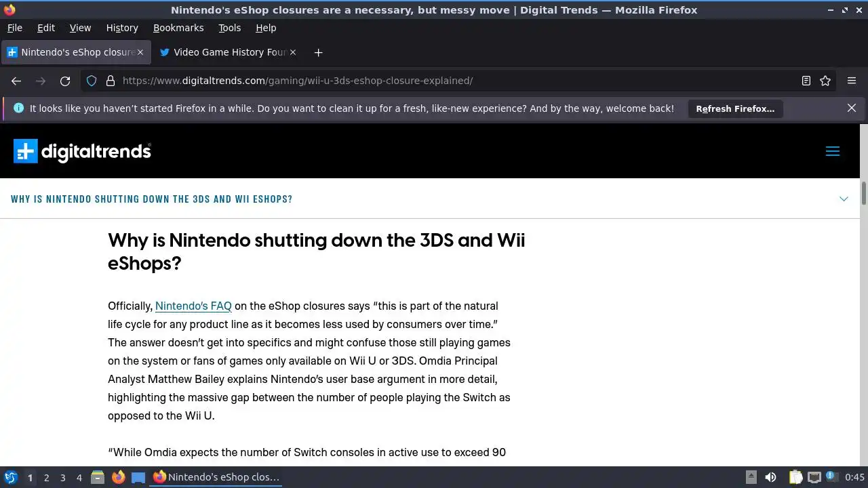Open the View menu
868x488 pixels.
80,28
